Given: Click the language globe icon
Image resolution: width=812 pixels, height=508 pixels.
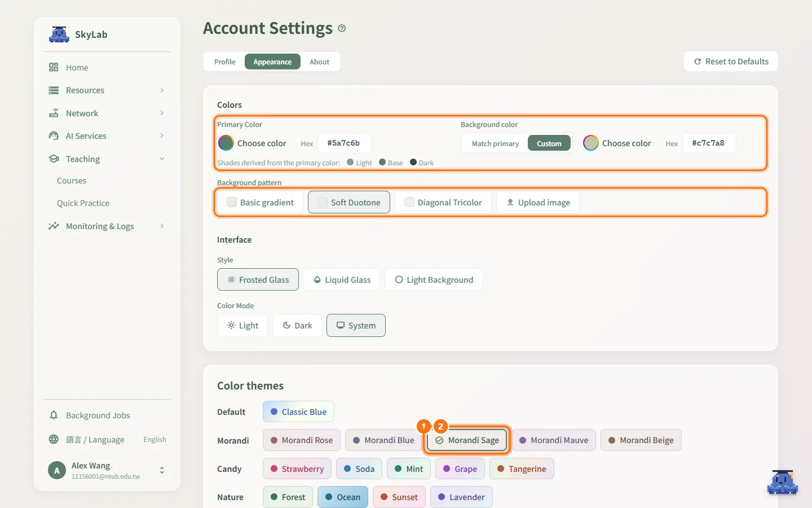Looking at the screenshot, I should [54, 439].
